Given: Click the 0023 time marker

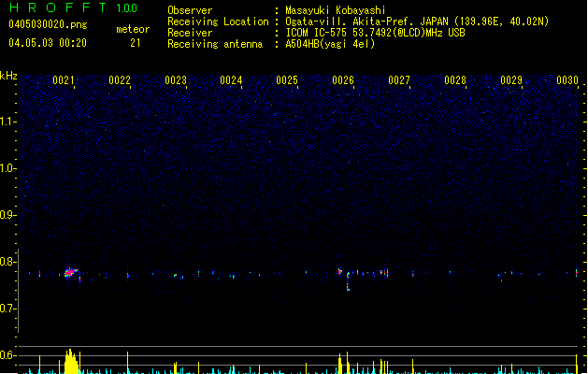Looking at the screenshot, I should tap(176, 80).
